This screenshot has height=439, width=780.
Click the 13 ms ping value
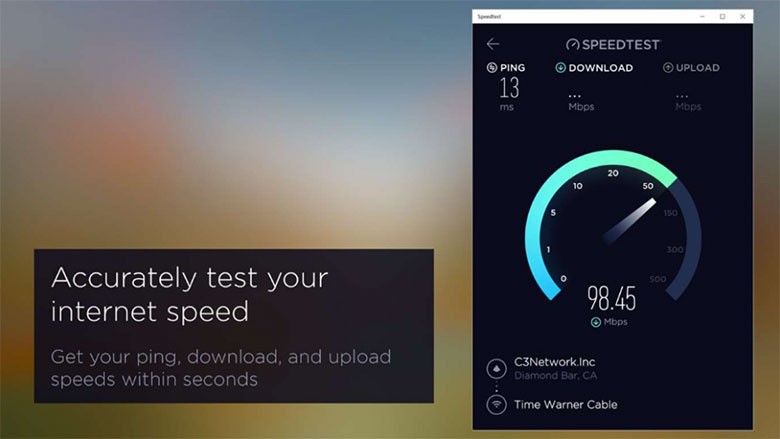509,93
